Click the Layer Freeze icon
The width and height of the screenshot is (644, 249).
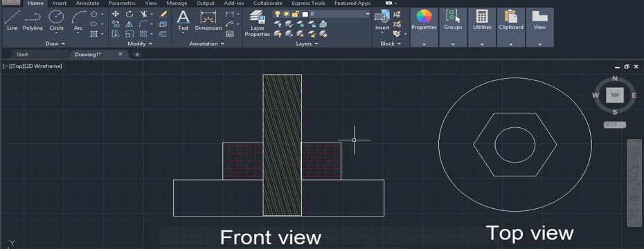pyautogui.click(x=301, y=24)
